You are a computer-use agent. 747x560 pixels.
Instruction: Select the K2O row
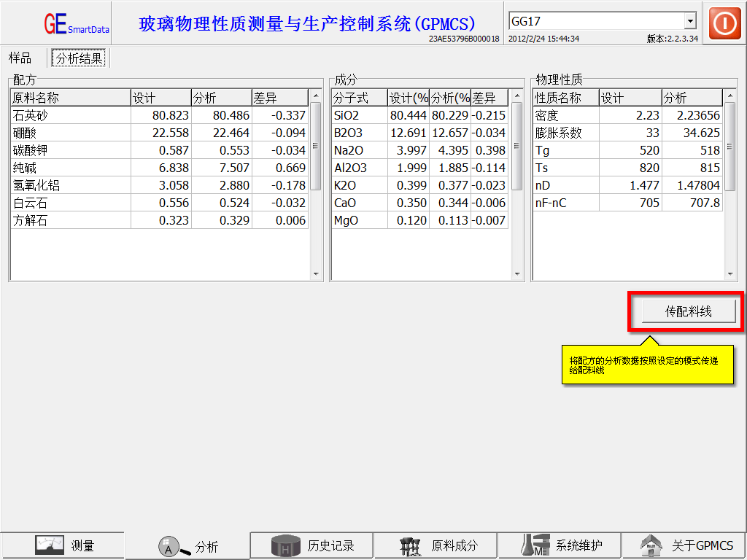[x=420, y=185]
